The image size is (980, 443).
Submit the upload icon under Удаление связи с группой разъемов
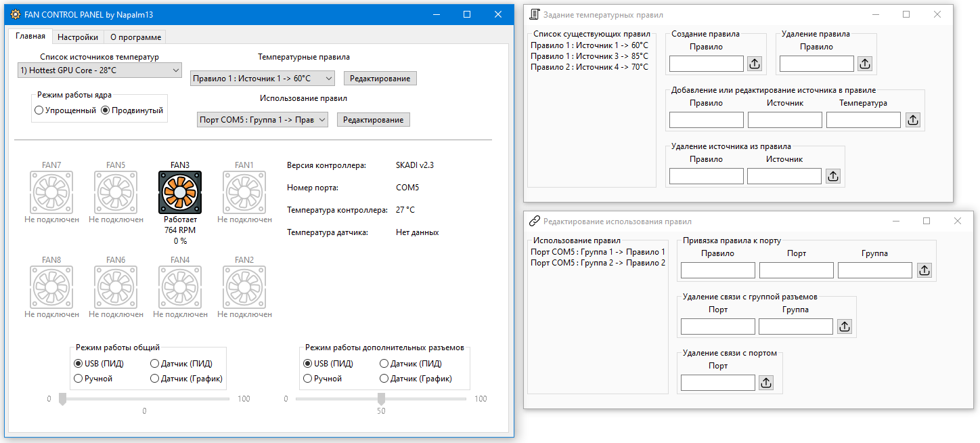coord(845,326)
